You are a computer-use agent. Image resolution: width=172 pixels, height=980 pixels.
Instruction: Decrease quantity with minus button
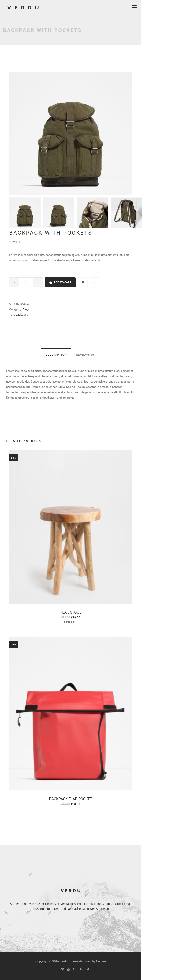point(14,282)
